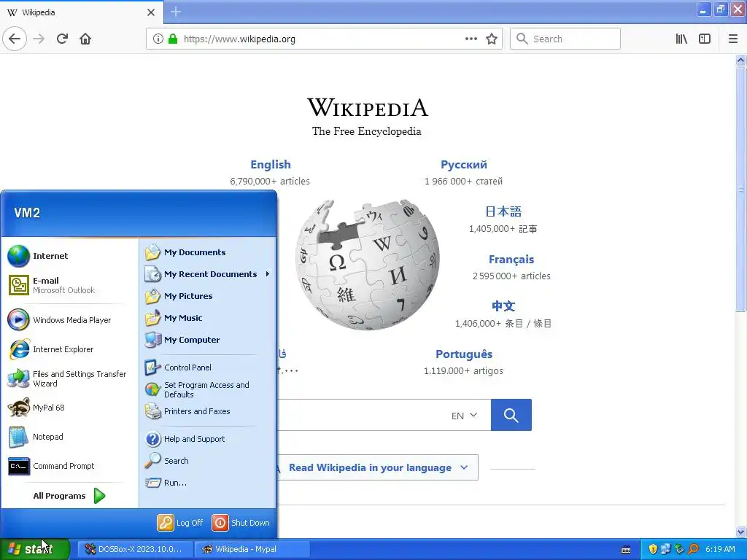The image size is (747, 560).
Task: Bookmark this page with the star
Action: click(x=492, y=39)
